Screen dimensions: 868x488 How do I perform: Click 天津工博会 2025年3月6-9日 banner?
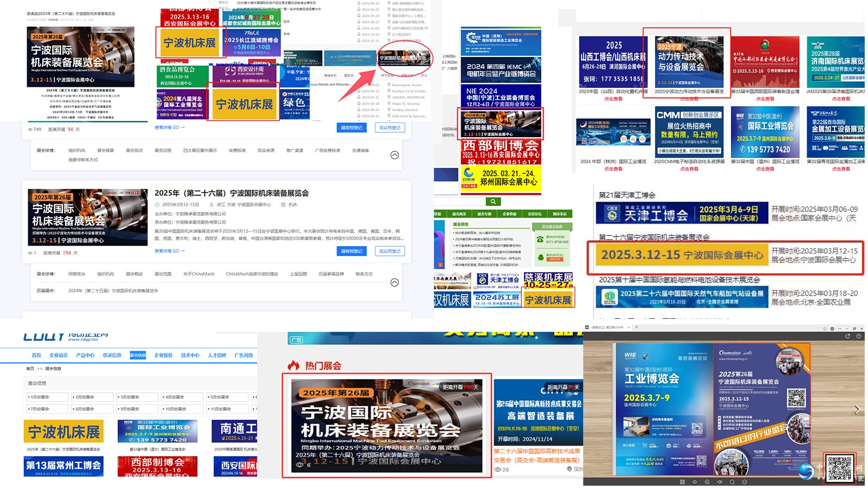click(681, 213)
